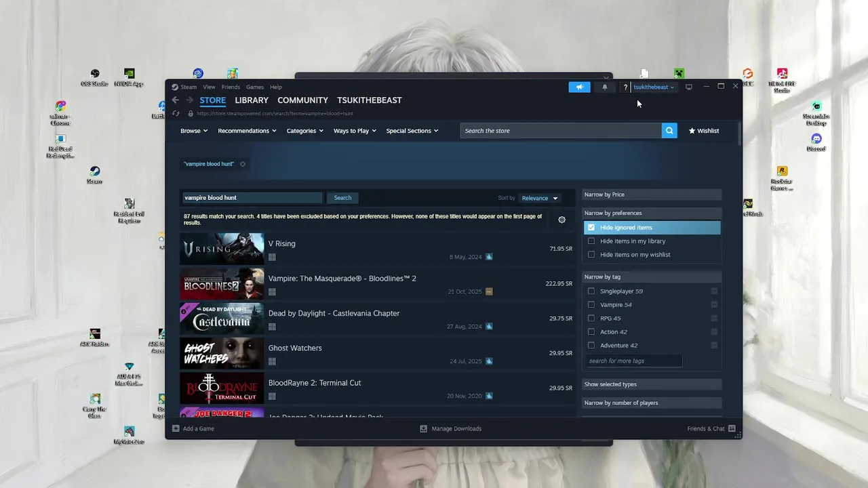Open the Friends menu
This screenshot has height=488, width=868.
click(x=231, y=87)
